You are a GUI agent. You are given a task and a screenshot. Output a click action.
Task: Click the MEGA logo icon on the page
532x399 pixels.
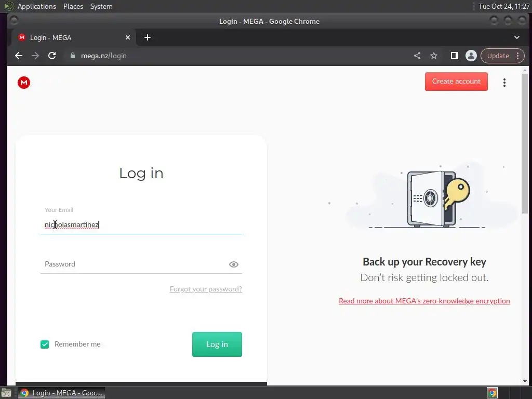coord(24,83)
